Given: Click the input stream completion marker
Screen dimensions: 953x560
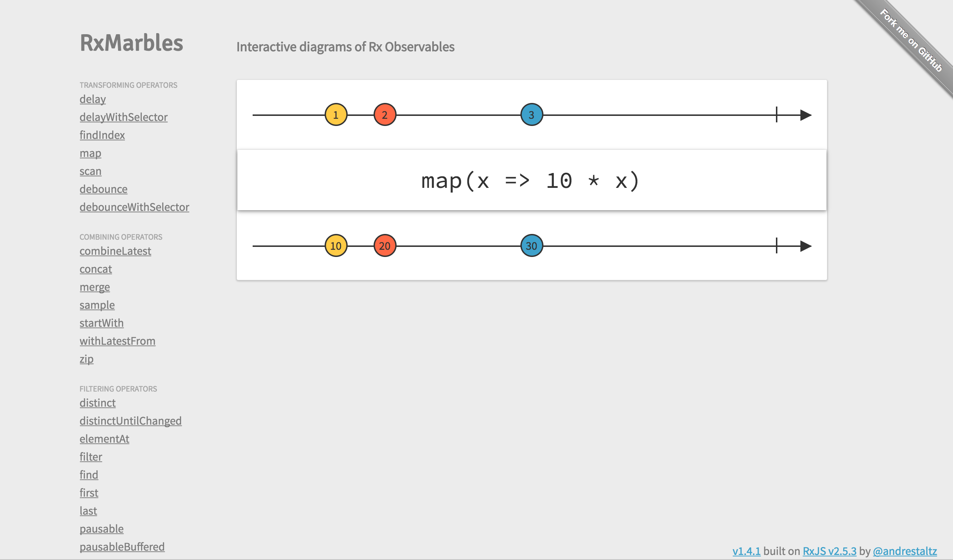Looking at the screenshot, I should 776,114.
